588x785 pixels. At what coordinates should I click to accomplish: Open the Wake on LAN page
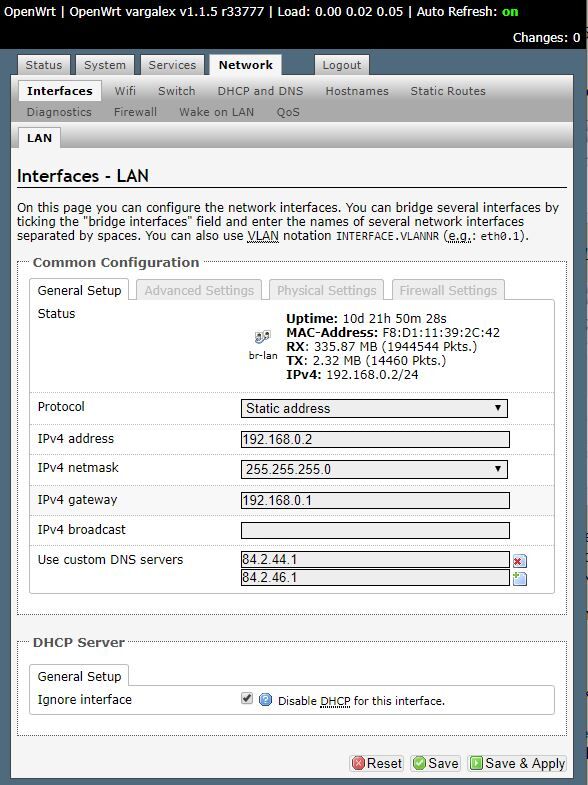click(x=217, y=112)
